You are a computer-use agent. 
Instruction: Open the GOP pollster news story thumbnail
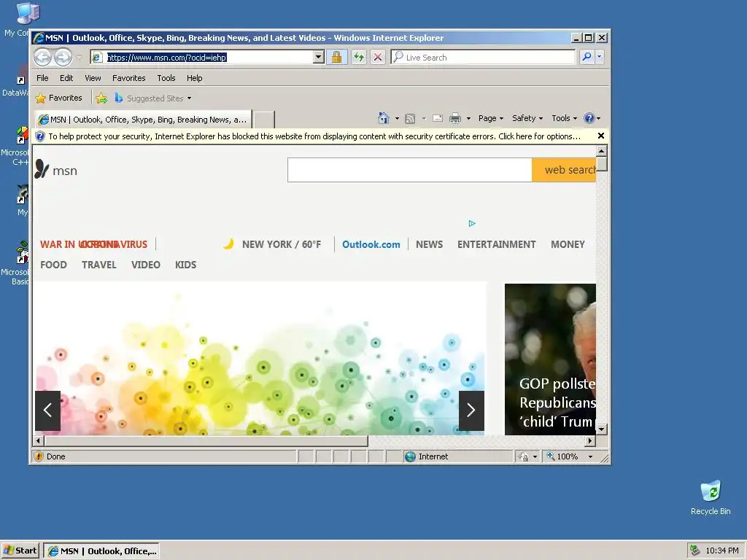550,359
